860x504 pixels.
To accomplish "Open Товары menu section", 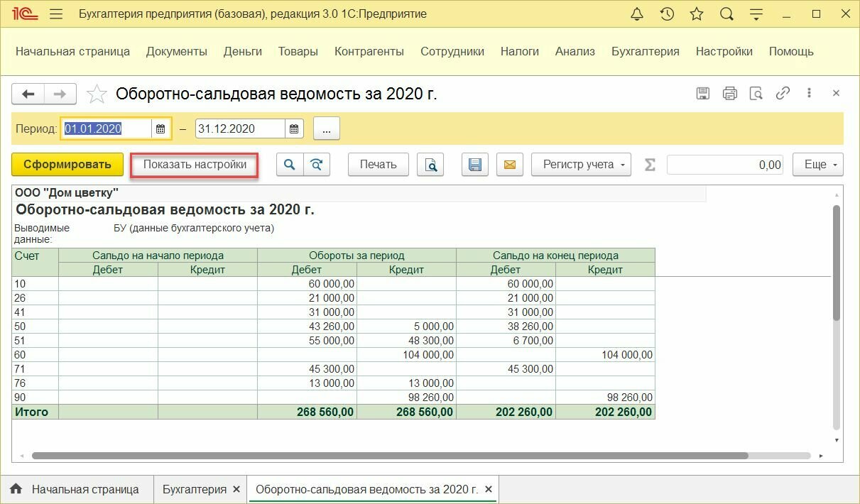I will point(298,51).
